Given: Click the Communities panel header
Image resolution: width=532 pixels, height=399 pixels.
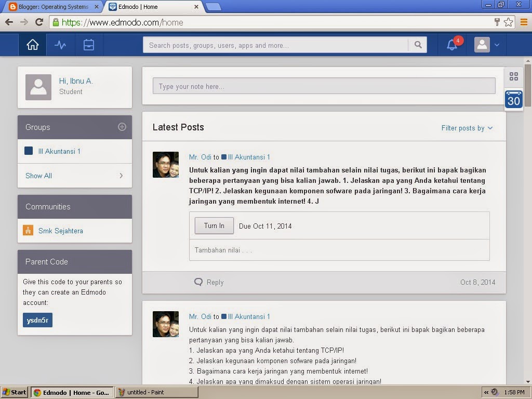Looking at the screenshot, I should [x=75, y=207].
